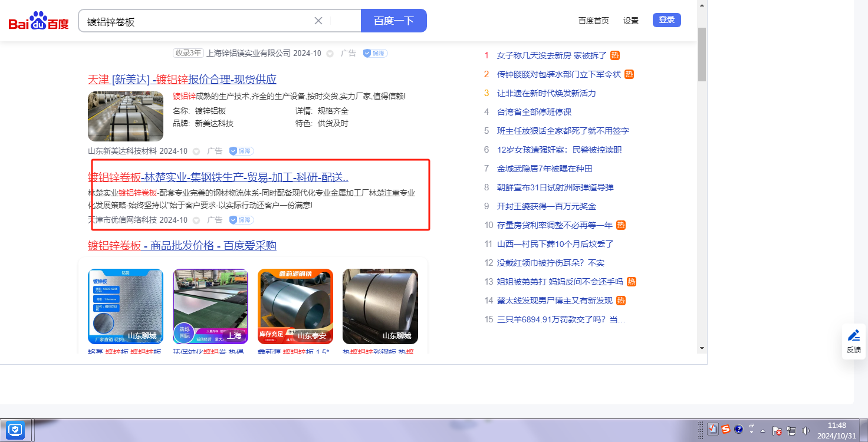The image size is (868, 442).
Task: Click 保障 badge beside 上海锌铝镁实业有限公司
Action: (x=375, y=53)
